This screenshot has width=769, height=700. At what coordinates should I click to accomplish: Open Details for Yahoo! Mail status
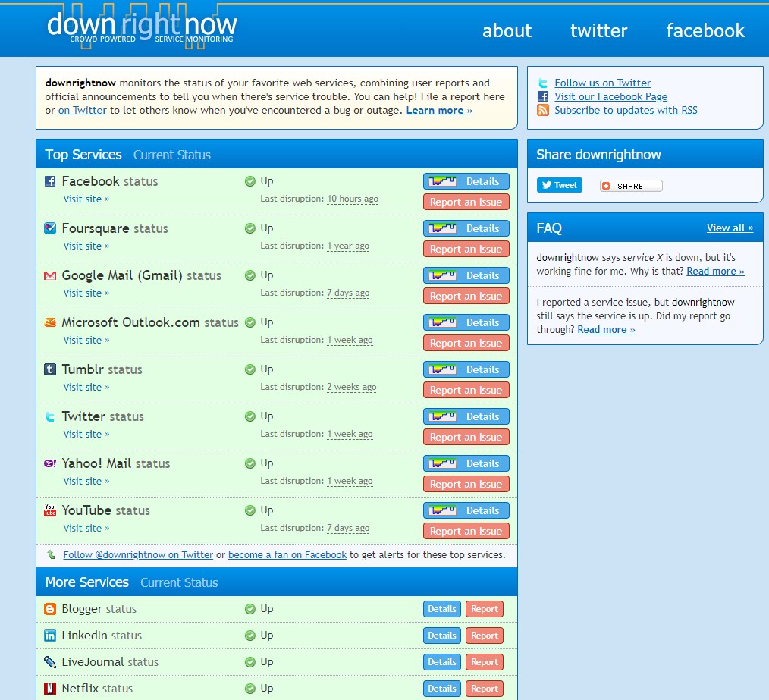coord(466,464)
